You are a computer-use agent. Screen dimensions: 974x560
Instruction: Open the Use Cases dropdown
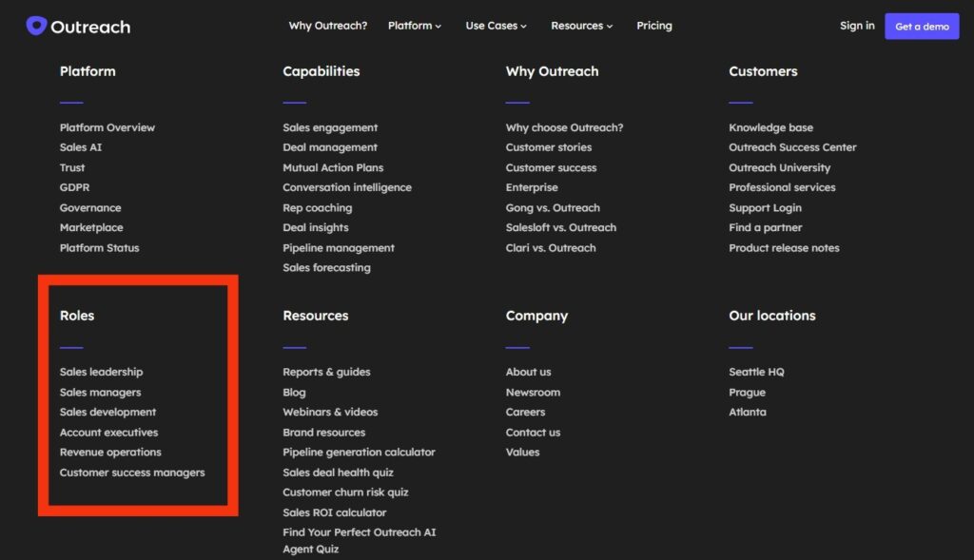pyautogui.click(x=496, y=26)
